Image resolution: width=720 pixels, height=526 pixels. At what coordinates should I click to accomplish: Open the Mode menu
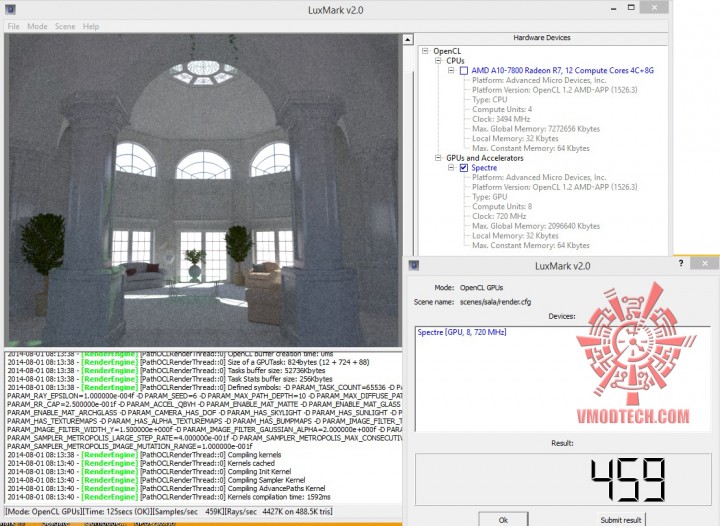37,27
